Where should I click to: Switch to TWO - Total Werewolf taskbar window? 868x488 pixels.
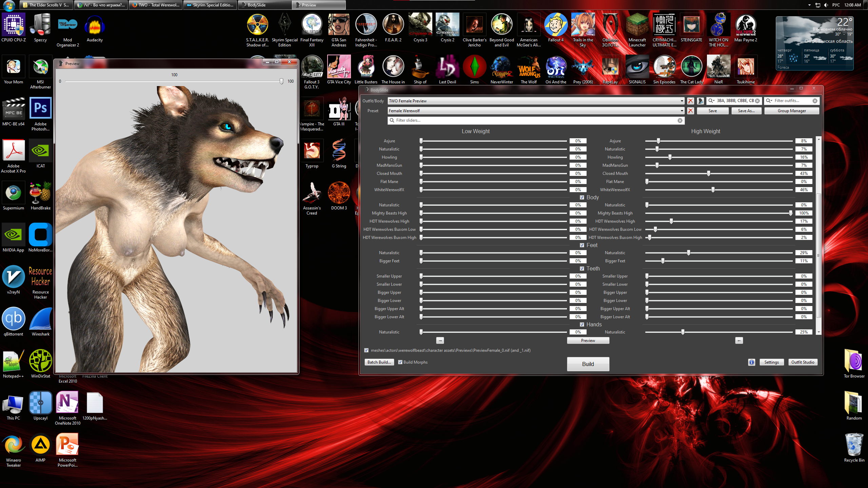tap(156, 5)
